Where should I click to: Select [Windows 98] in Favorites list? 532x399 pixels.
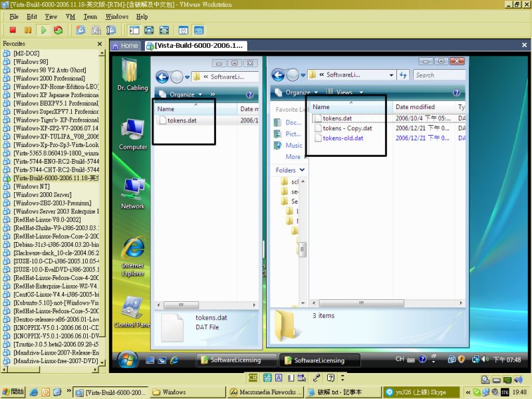coord(31,62)
